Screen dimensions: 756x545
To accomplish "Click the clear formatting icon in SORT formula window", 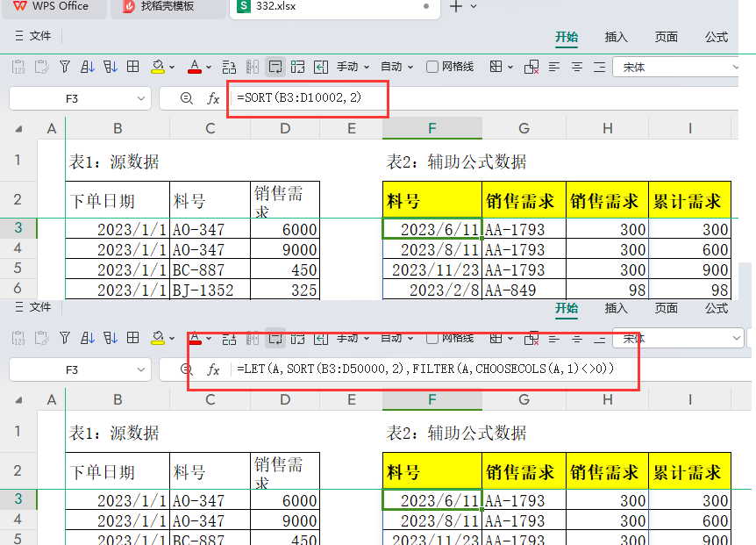I will click(x=531, y=67).
